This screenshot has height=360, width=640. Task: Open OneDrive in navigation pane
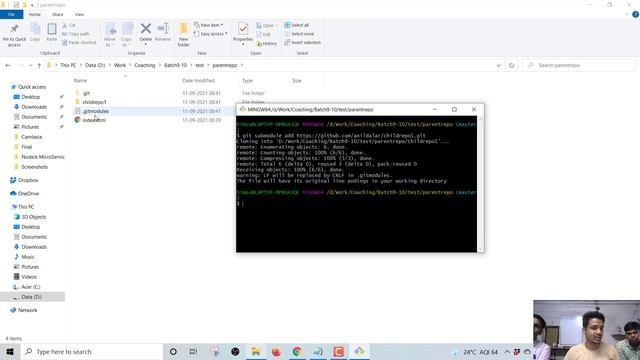click(28, 193)
